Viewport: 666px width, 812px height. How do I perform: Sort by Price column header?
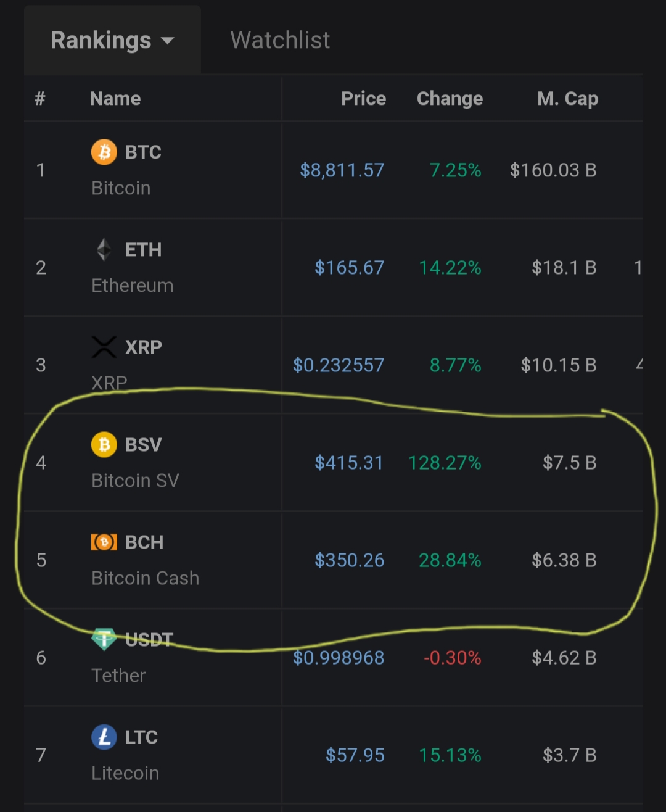tap(363, 99)
